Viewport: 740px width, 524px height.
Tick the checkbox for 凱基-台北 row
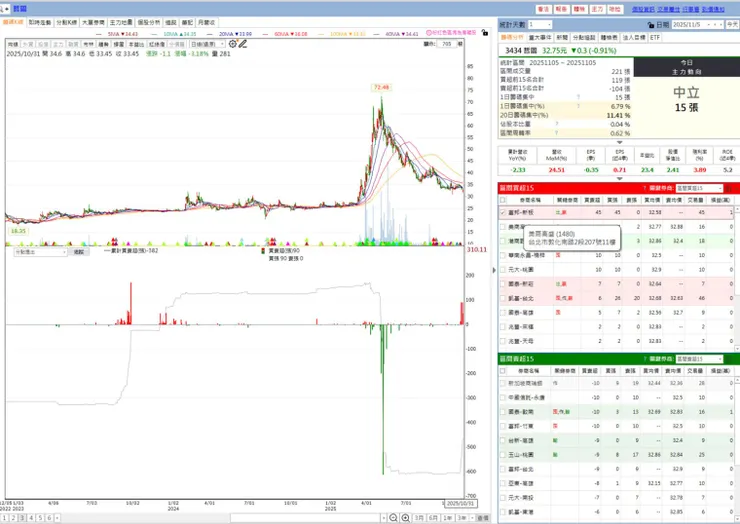pyautogui.click(x=503, y=298)
